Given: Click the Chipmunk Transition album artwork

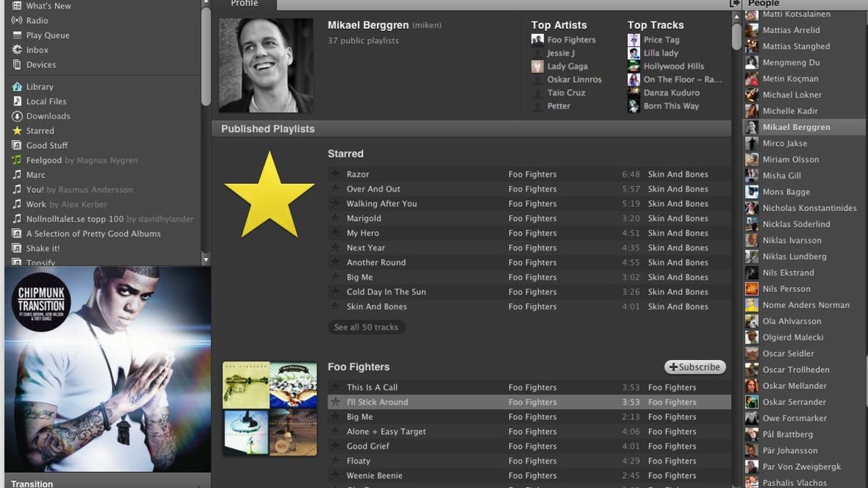Looking at the screenshot, I should [108, 369].
